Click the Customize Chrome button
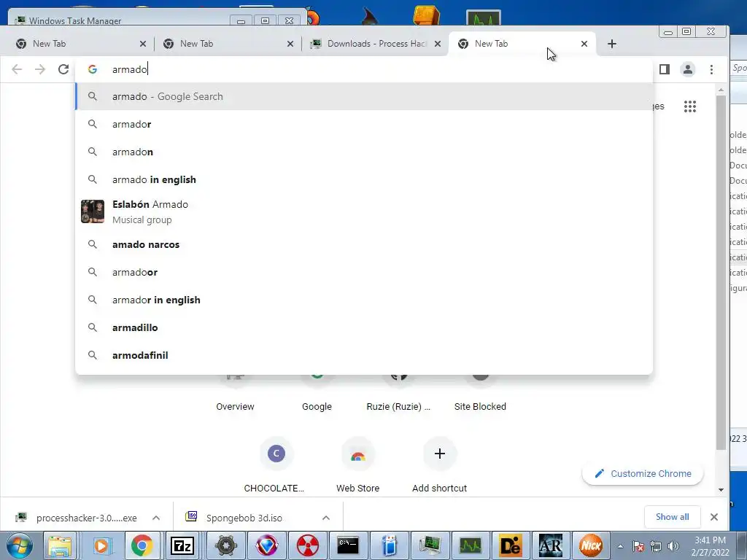This screenshot has width=747, height=560. coord(643,473)
